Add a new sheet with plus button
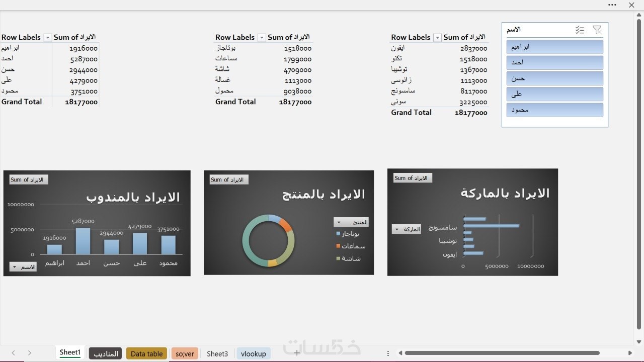 pos(297,353)
